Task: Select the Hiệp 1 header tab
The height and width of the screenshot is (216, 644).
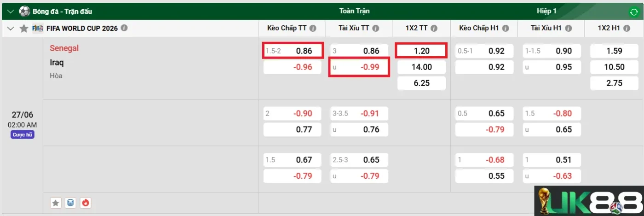Action: pyautogui.click(x=546, y=11)
